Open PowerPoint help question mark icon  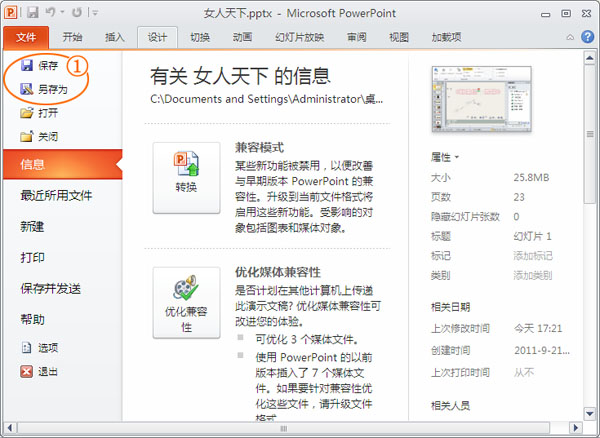point(587,37)
